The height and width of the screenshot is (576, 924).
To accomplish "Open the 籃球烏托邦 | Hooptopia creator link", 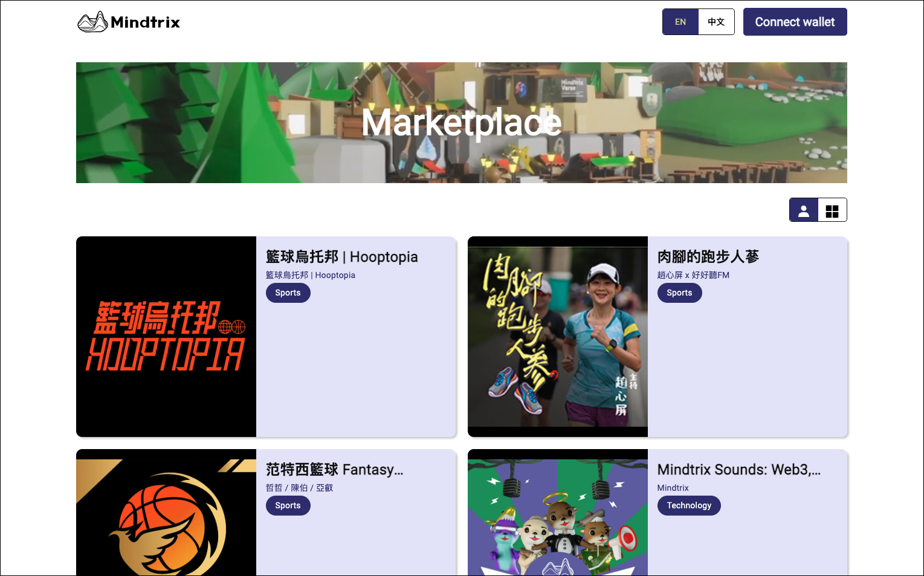I will [x=311, y=275].
